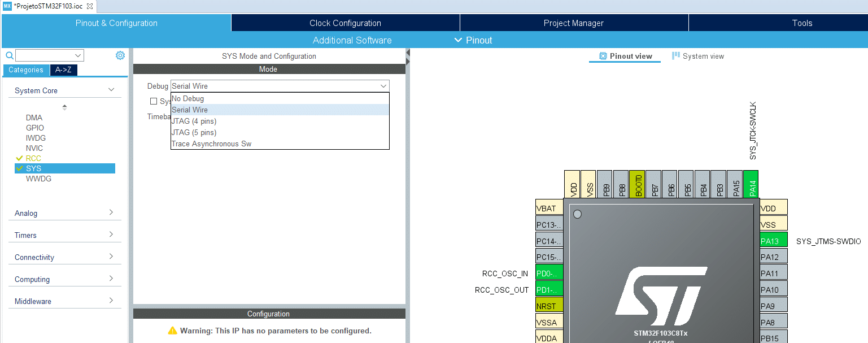
Task: Select the Pinout & Configuration tab
Action: pyautogui.click(x=116, y=23)
